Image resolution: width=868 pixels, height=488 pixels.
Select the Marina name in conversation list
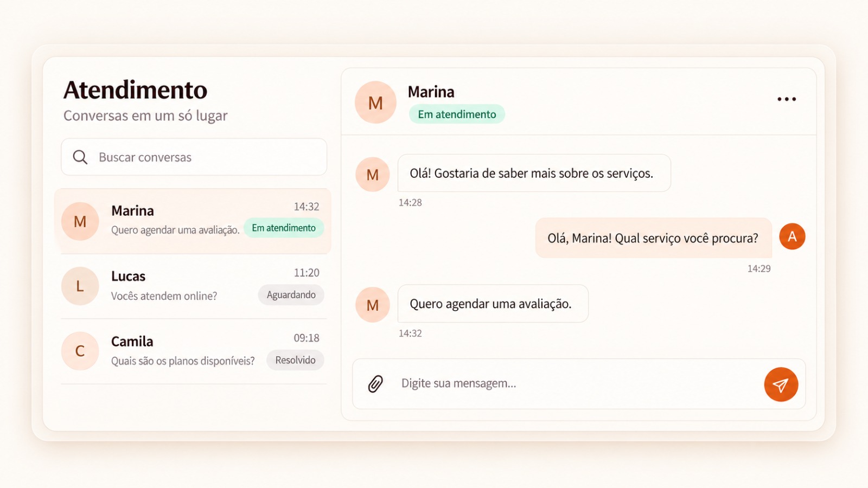(x=132, y=210)
